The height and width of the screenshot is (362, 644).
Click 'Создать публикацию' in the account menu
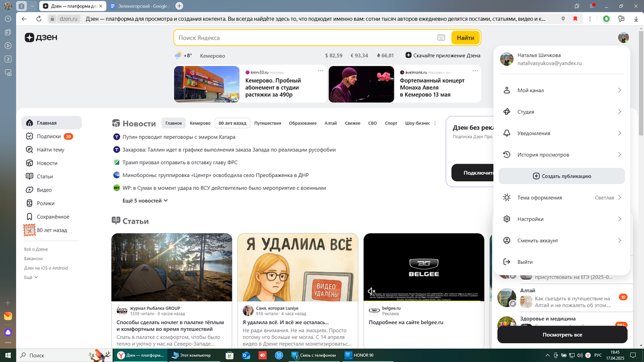click(x=562, y=176)
